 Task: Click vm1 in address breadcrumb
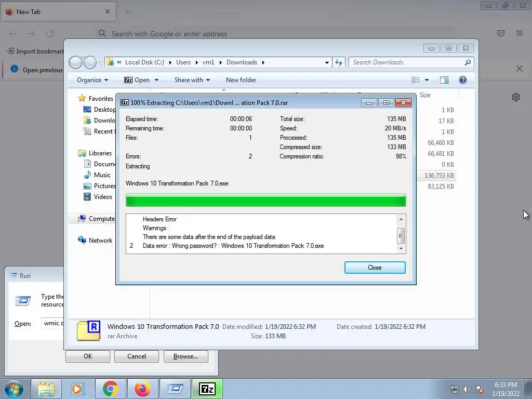[208, 62]
